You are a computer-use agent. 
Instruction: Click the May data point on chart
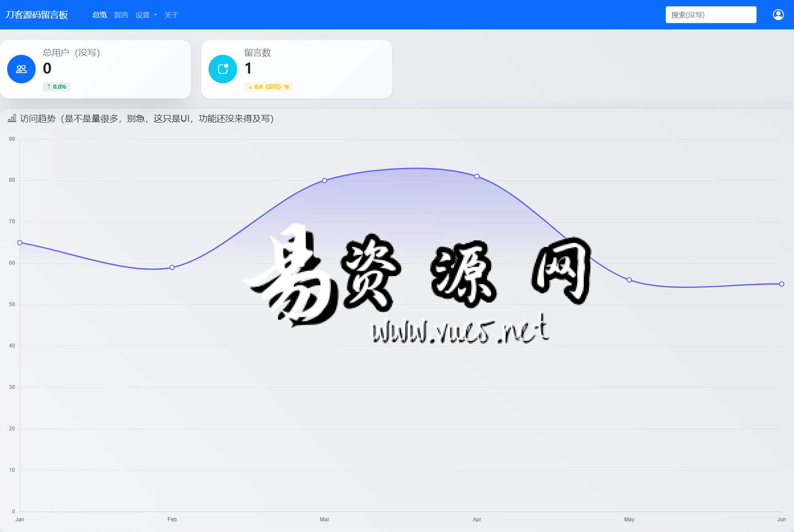[629, 280]
